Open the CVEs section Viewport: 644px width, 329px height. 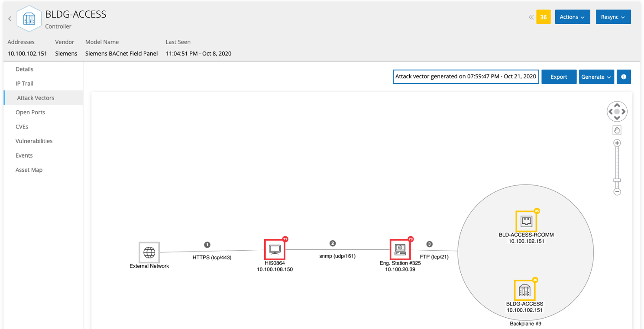(22, 126)
